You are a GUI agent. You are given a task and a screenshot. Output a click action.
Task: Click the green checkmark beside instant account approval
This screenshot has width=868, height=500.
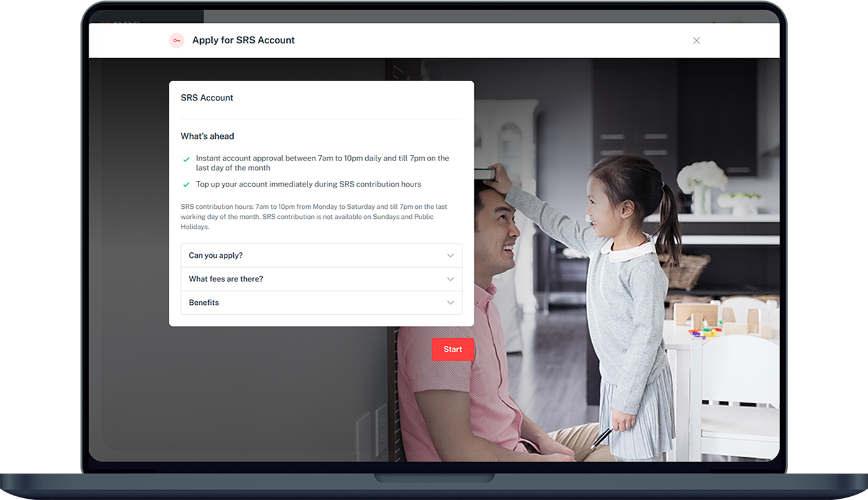point(186,160)
